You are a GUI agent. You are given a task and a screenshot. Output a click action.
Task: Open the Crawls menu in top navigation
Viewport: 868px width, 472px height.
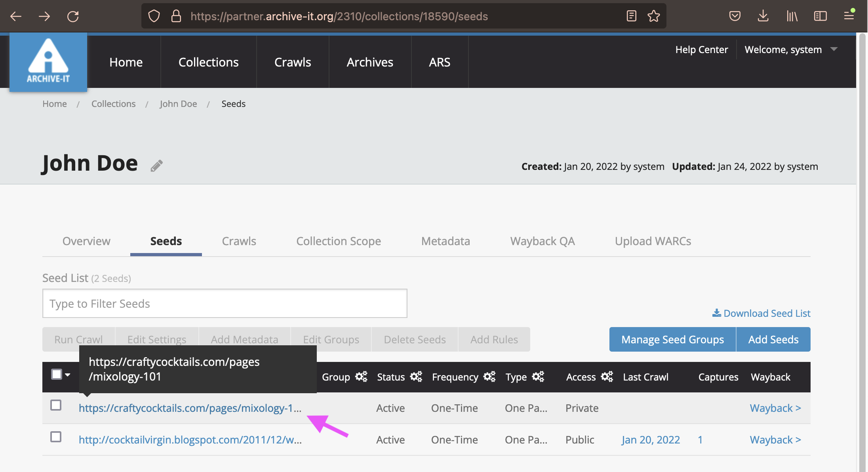point(293,62)
